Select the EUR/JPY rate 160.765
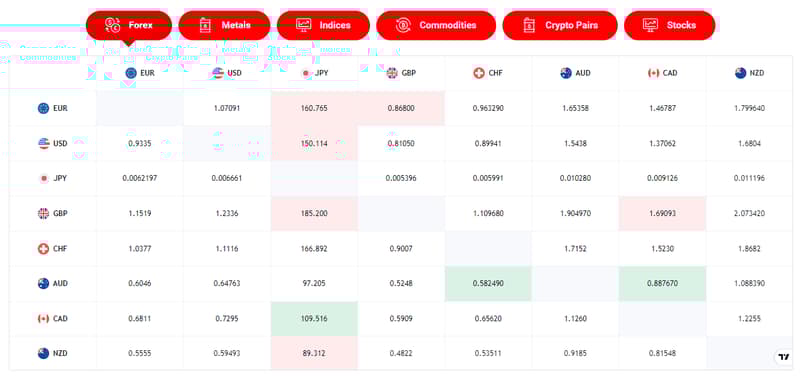The height and width of the screenshot is (378, 800). click(x=314, y=108)
